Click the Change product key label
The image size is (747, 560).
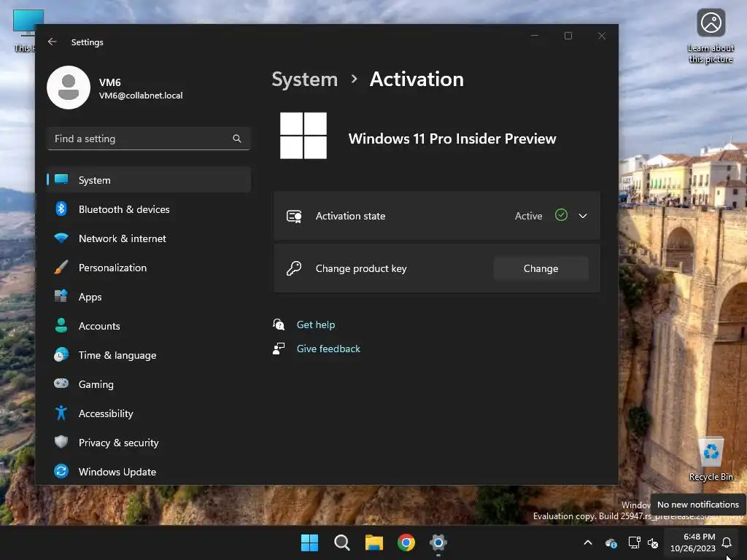pos(361,268)
